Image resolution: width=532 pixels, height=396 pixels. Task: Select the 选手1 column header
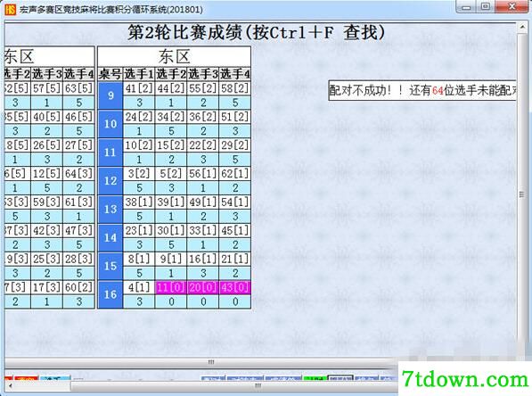tap(139, 74)
